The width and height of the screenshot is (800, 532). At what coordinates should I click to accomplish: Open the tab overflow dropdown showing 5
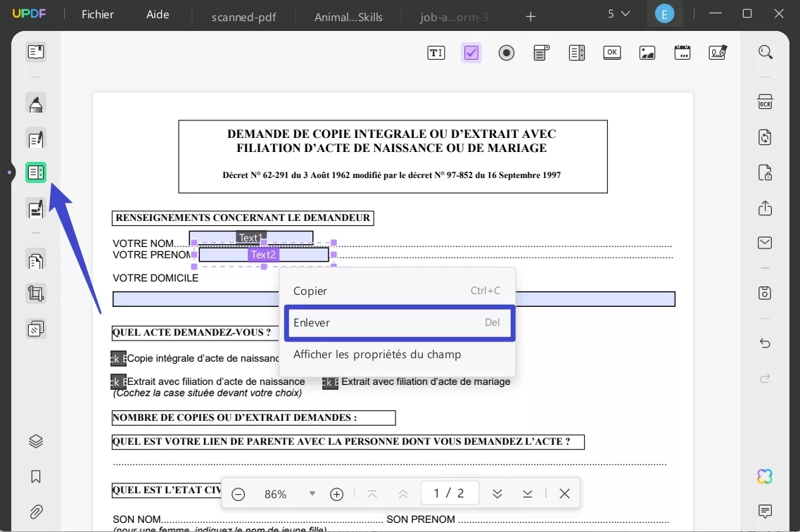tap(618, 13)
